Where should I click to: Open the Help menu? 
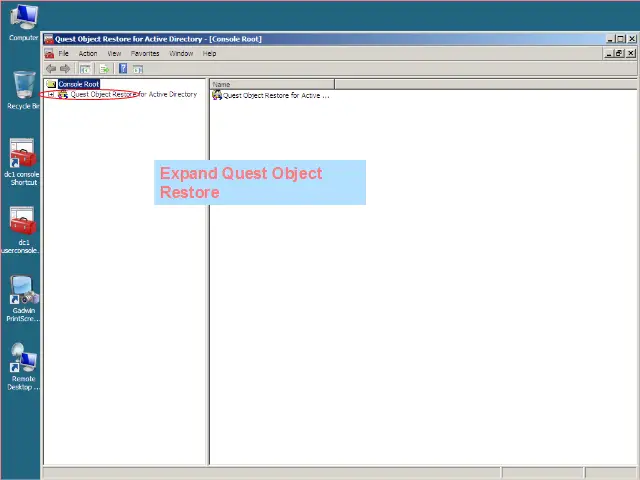pos(209,53)
